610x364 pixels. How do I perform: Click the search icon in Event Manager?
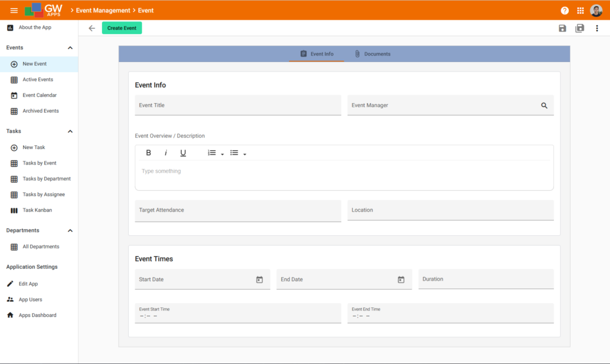coord(544,105)
